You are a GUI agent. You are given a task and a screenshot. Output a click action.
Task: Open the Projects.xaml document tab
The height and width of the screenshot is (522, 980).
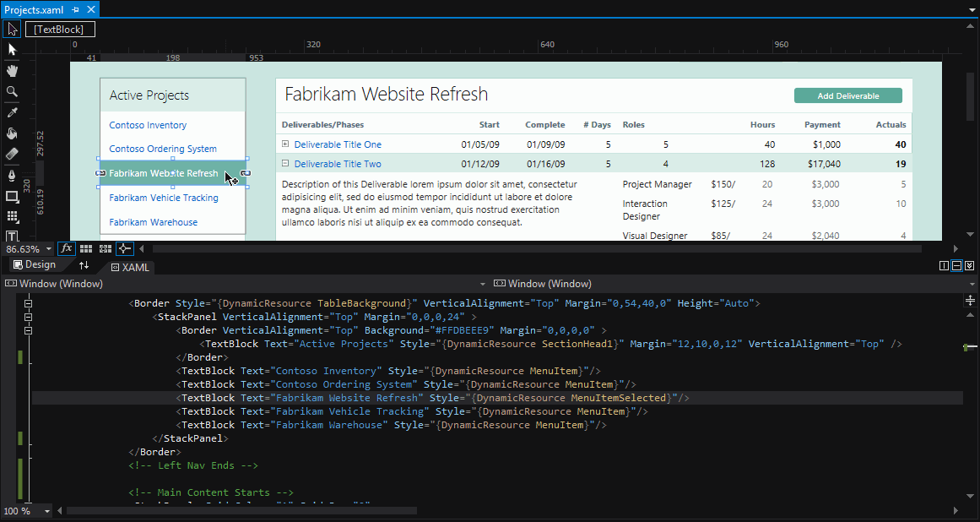point(34,9)
